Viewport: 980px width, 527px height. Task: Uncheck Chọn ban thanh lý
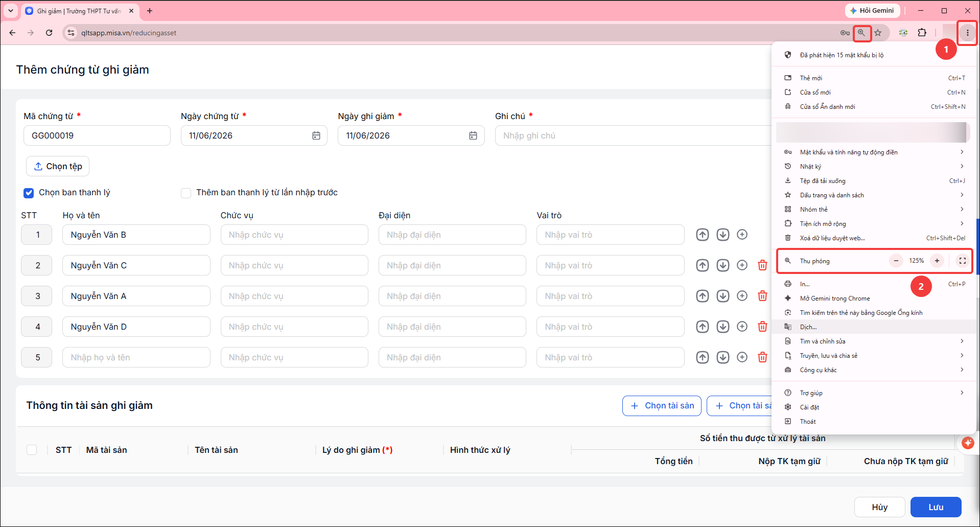pos(29,193)
